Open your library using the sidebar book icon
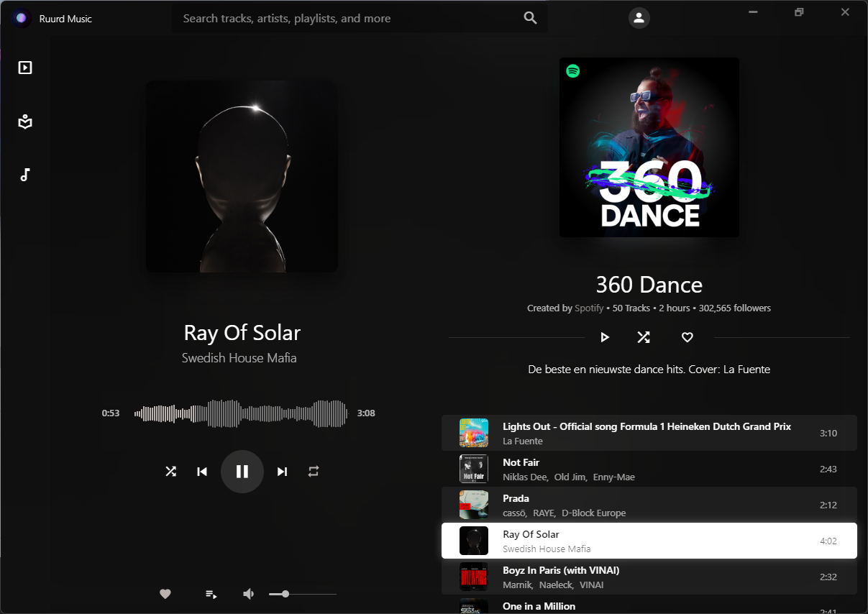Screen dimensions: 868x614 (x=24, y=122)
